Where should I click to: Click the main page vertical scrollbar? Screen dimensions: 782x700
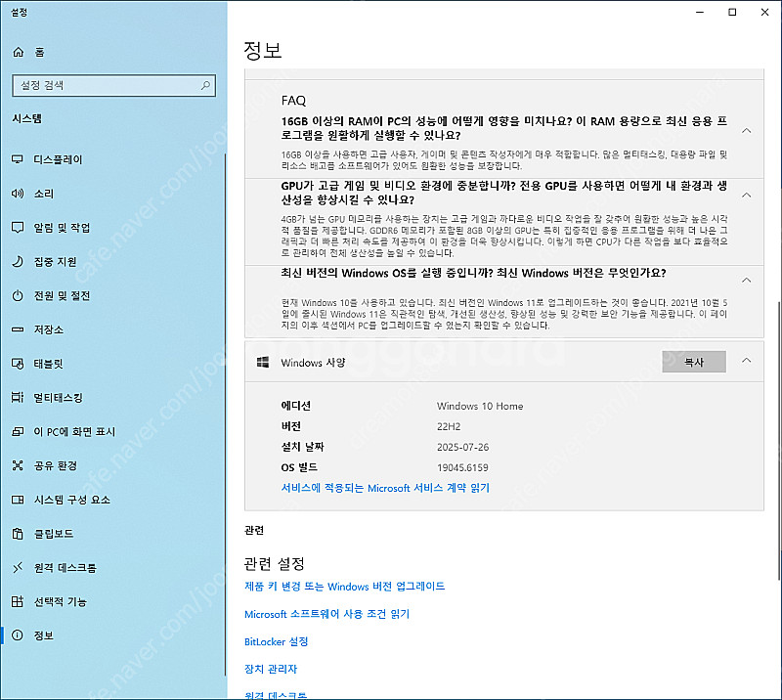(x=779, y=441)
